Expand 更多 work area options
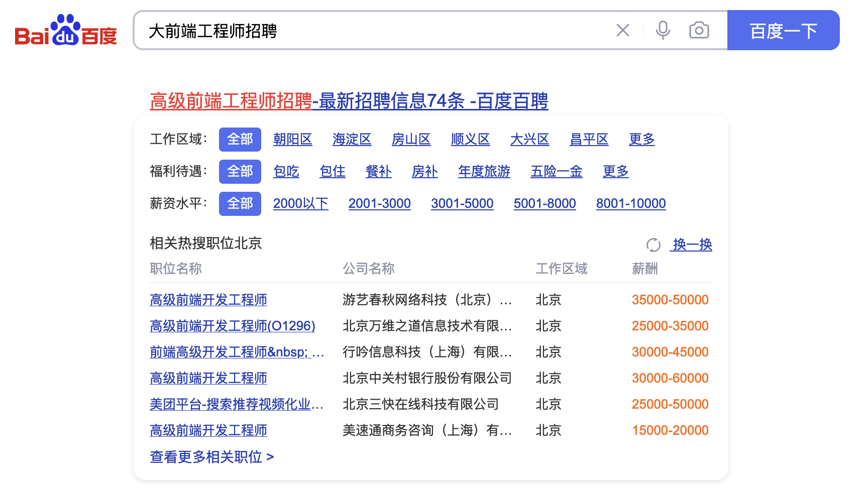The width and height of the screenshot is (868, 494). [x=641, y=140]
